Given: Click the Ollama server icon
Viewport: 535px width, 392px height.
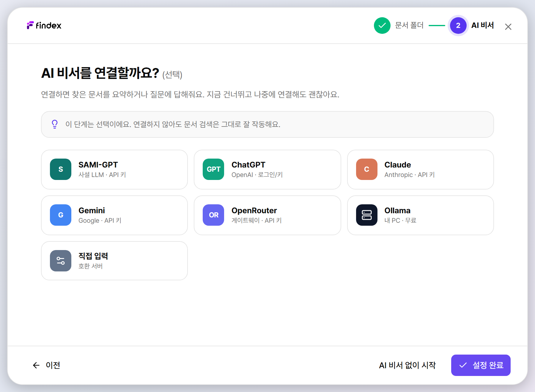Looking at the screenshot, I should click(x=367, y=215).
